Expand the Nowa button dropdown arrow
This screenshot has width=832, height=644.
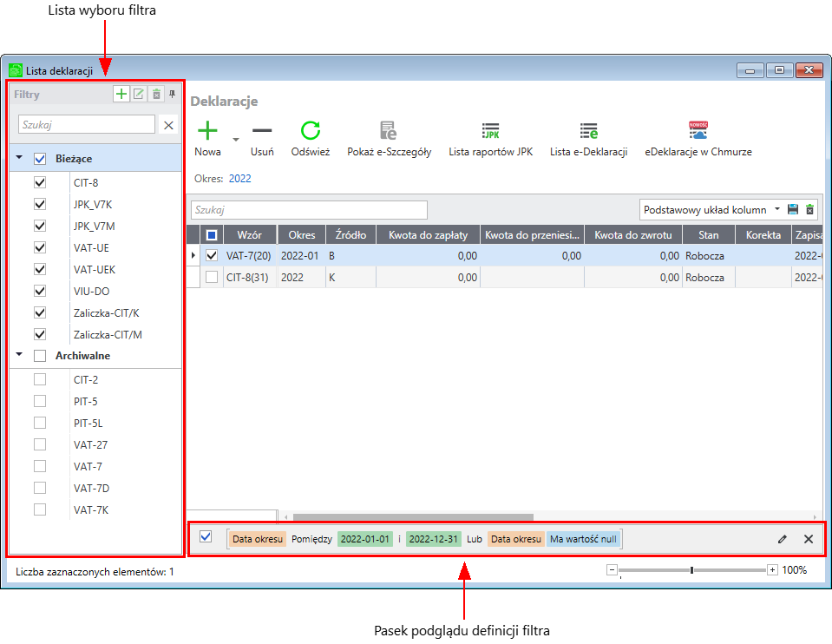[235, 138]
